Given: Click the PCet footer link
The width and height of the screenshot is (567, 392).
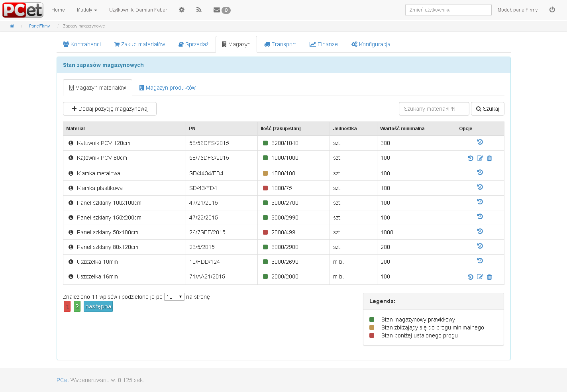Looking at the screenshot, I should point(63,380).
